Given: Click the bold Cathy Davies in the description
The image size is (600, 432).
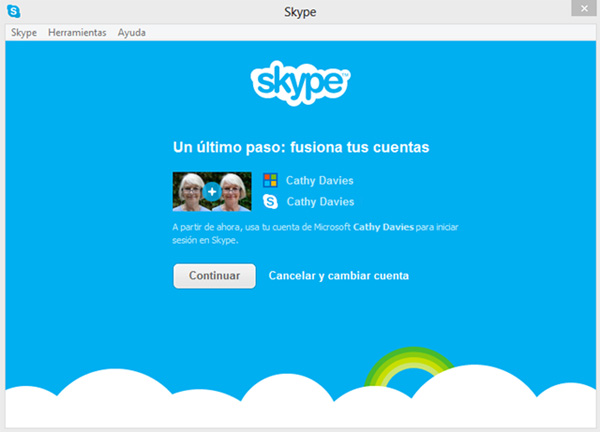Looking at the screenshot, I should [383, 228].
